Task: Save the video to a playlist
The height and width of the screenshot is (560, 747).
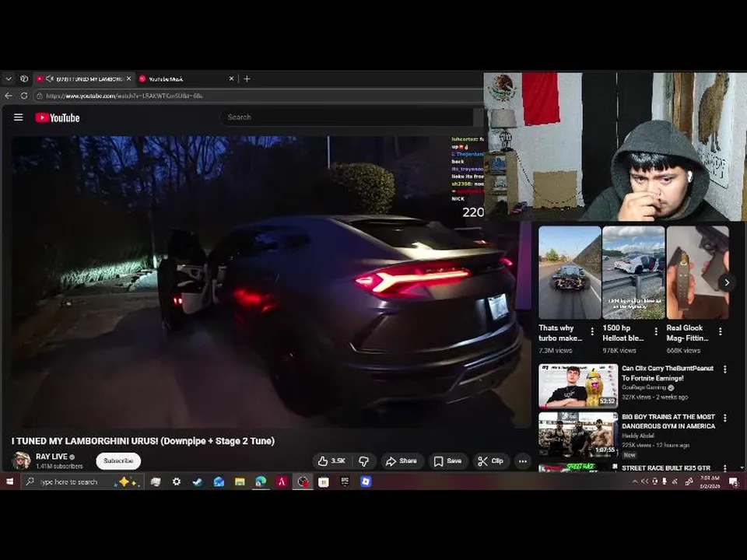Action: pyautogui.click(x=447, y=461)
